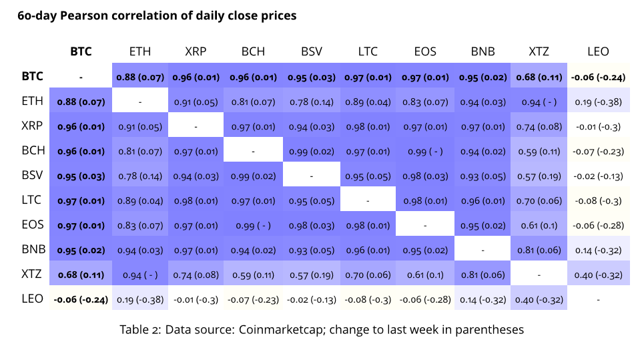Viewport: 644px width, 346px height.
Task: Click the cell in XTZ row, ETH column
Action: coord(140,275)
